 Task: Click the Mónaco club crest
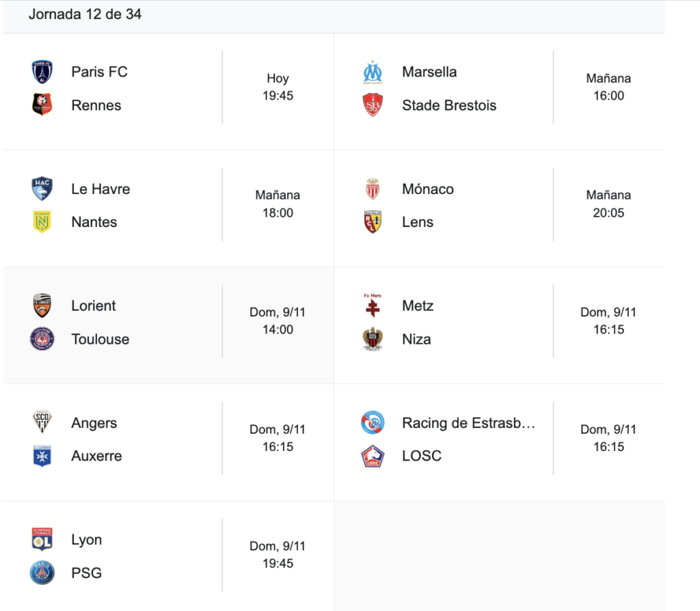click(373, 189)
